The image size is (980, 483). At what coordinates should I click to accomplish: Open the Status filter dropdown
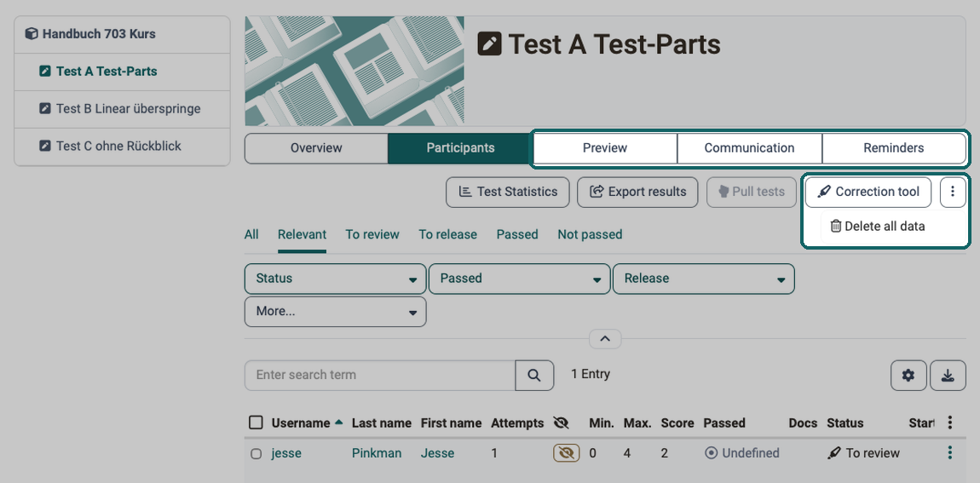pyautogui.click(x=335, y=279)
